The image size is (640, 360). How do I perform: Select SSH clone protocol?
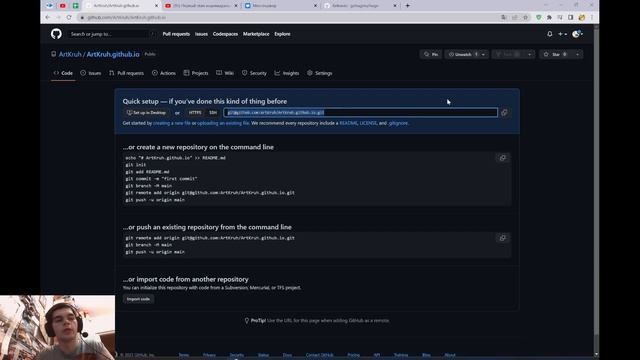[213, 113]
